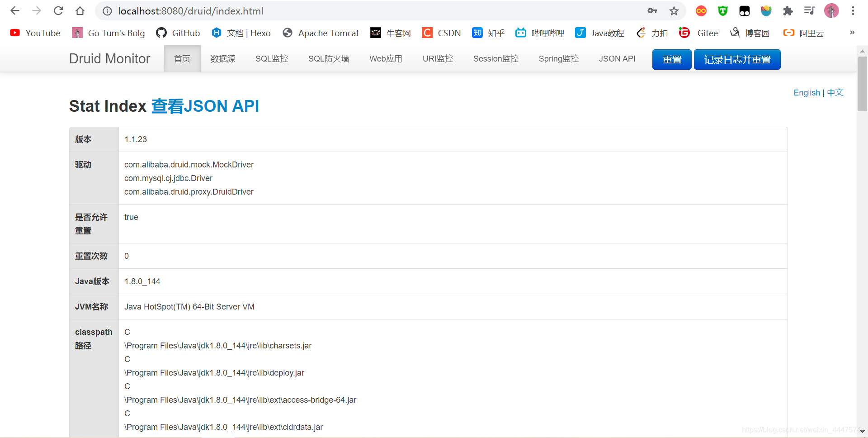Image resolution: width=868 pixels, height=438 pixels.
Task: Open the 查看JSON API link
Action: pyautogui.click(x=205, y=106)
